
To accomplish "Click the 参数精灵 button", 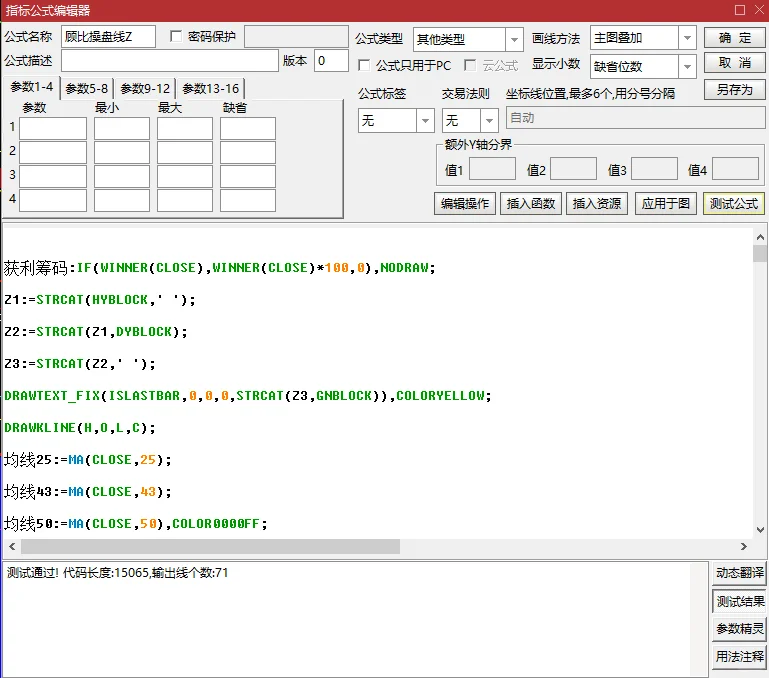I will click(x=739, y=628).
